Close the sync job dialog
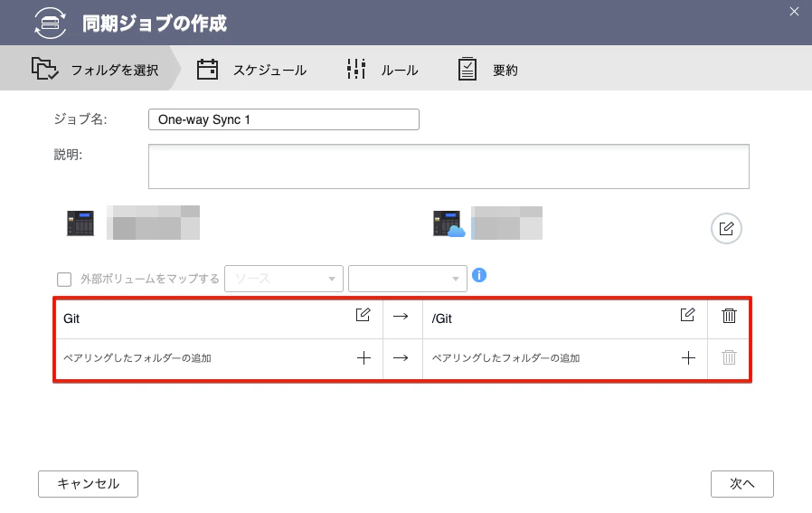The image size is (812, 513). [x=794, y=12]
